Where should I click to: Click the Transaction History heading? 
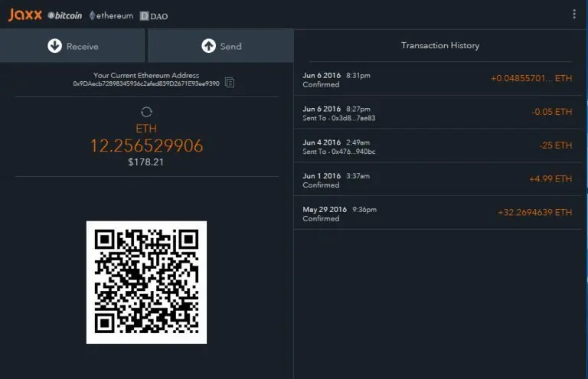click(x=440, y=45)
